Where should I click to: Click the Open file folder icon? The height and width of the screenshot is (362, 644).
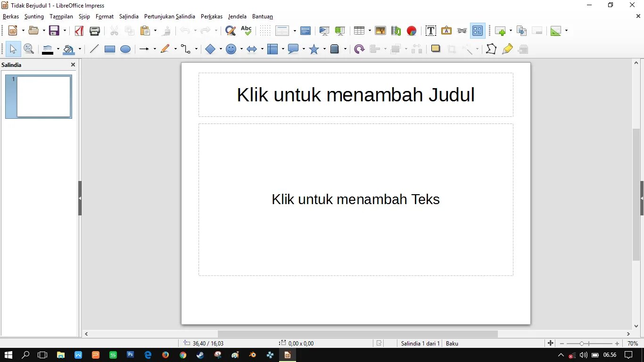(33, 31)
